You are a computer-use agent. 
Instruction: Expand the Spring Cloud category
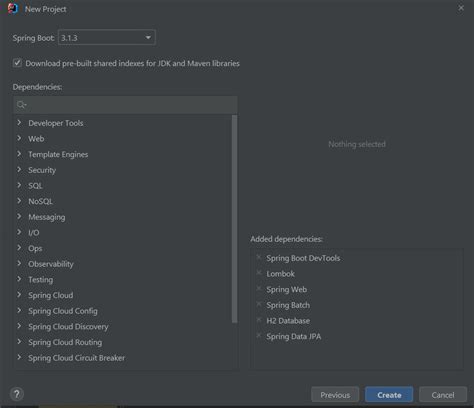coord(19,295)
